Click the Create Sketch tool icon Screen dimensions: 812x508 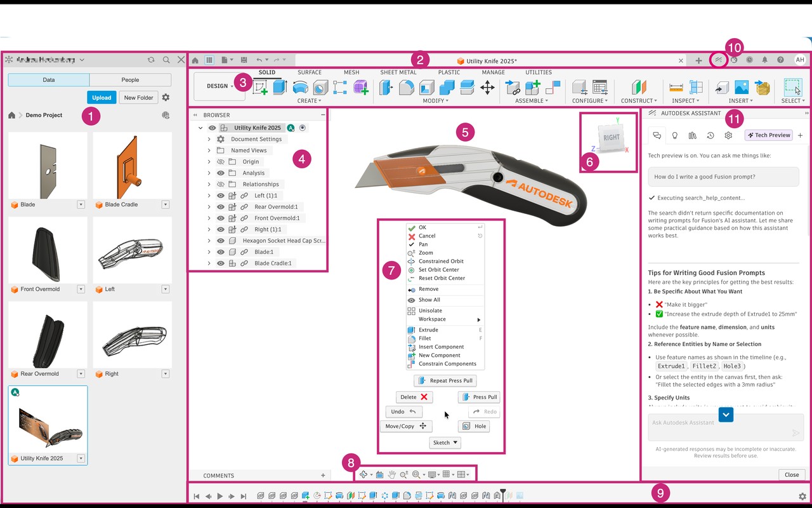click(x=260, y=88)
